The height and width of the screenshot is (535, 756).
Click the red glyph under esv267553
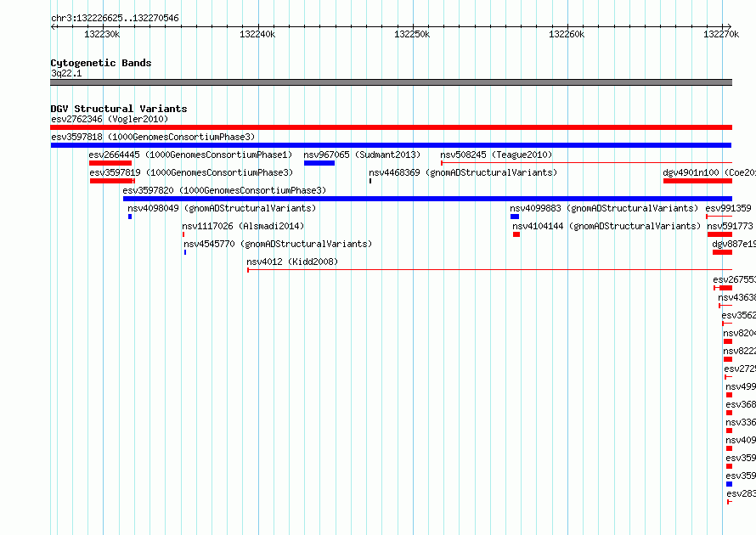point(723,288)
